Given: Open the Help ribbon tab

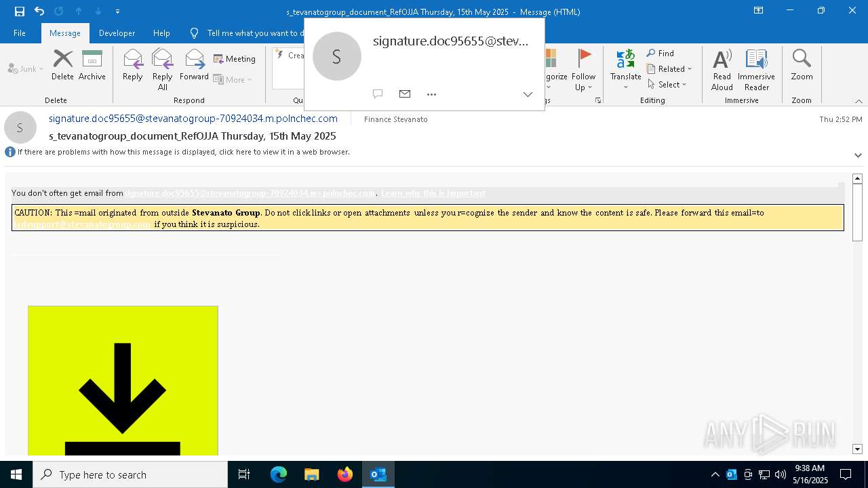Looking at the screenshot, I should [161, 33].
